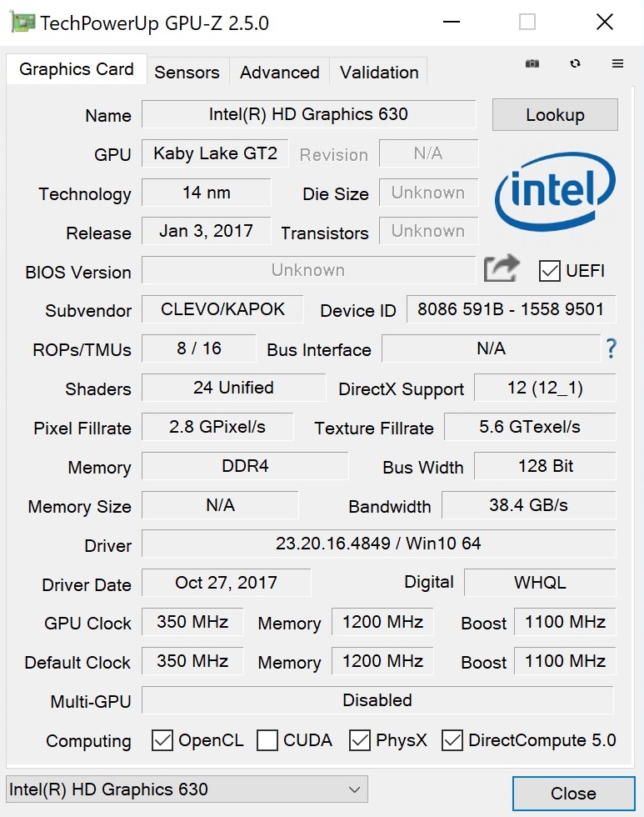
Task: Click the Bus Interface question mark icon
Action: point(611,348)
